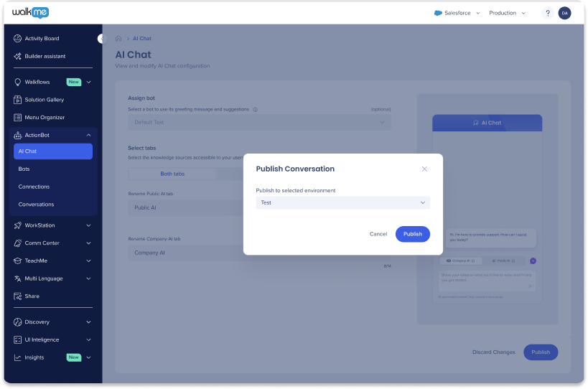
Task: Click purple plus icon in chat preview
Action: [533, 261]
